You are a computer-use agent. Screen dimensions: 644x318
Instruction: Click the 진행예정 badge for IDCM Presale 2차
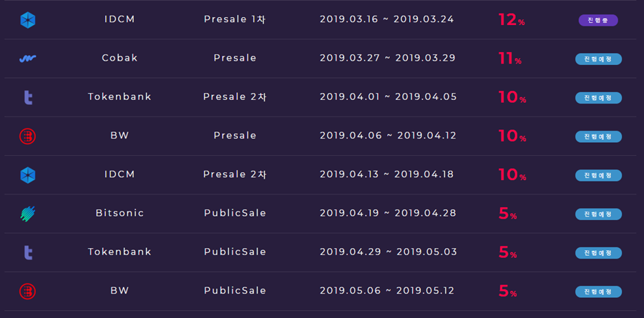[x=598, y=175]
